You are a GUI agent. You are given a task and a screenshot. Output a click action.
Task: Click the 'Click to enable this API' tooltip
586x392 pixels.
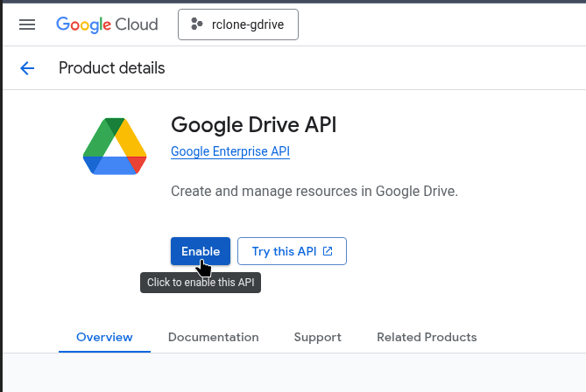tap(201, 283)
